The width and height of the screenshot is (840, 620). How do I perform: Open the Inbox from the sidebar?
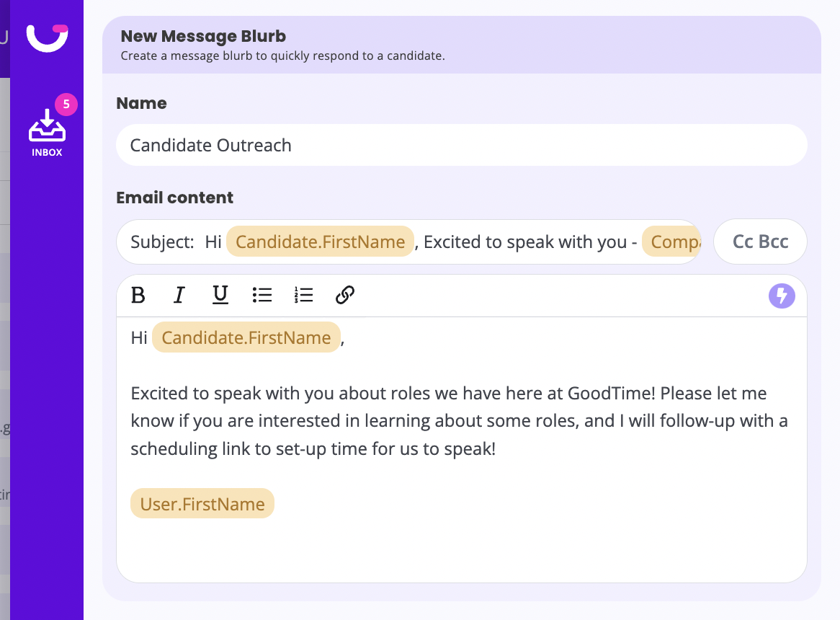point(47,131)
